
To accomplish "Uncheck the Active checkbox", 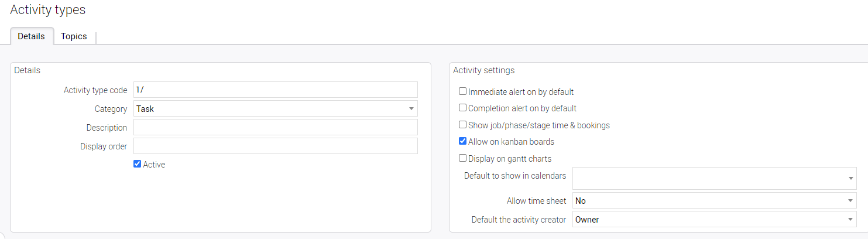I will tap(138, 164).
